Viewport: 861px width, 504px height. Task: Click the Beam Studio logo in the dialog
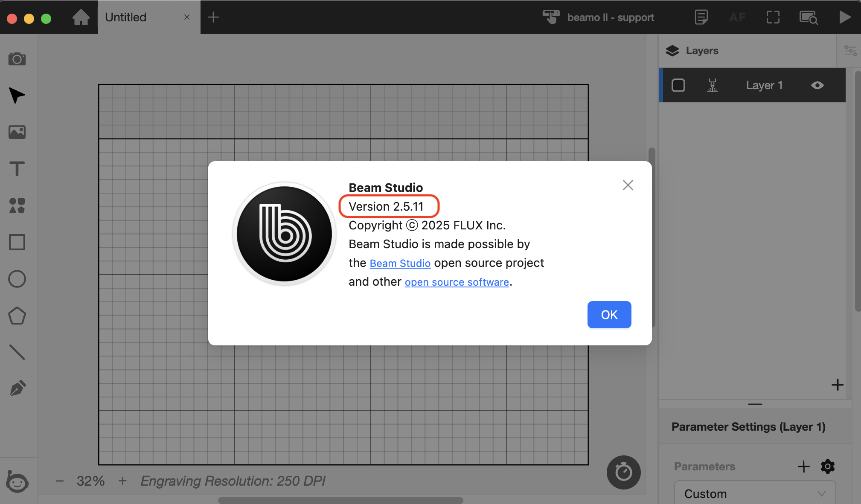284,234
